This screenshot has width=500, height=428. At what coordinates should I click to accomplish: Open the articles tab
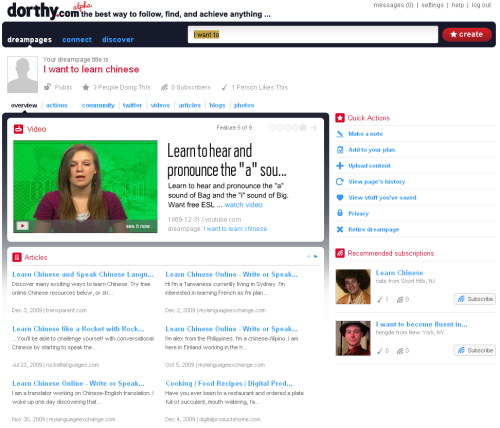click(x=189, y=105)
